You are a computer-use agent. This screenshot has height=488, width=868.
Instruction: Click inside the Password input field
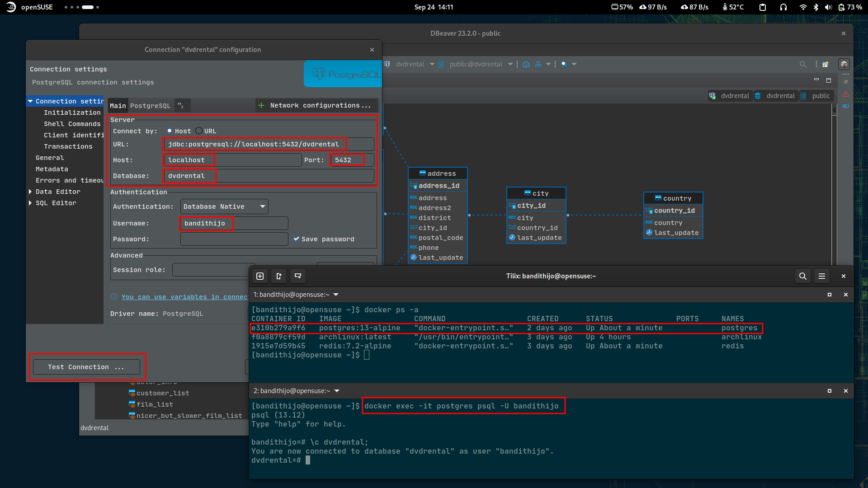tap(234, 239)
